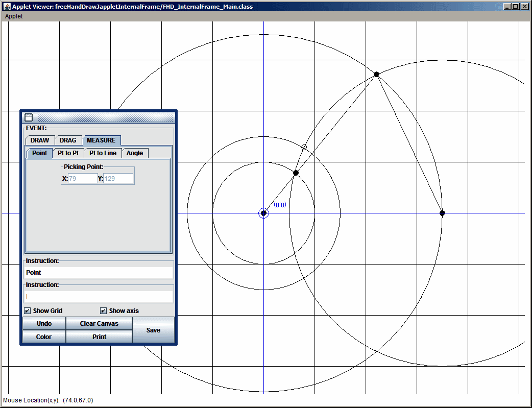Select the black point on the inner circle
Viewport: 532px width, 408px height.
[296, 173]
